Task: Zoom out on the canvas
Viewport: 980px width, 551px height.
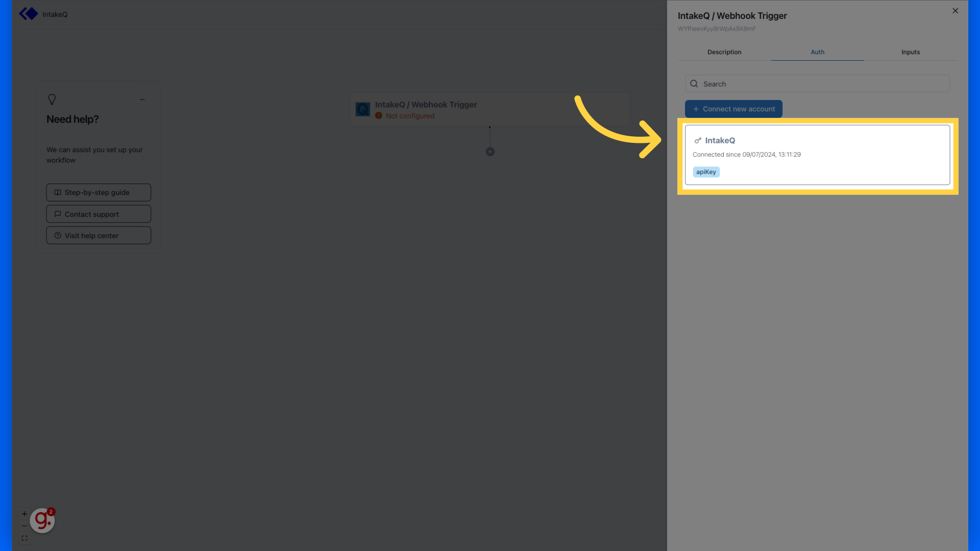Action: pyautogui.click(x=24, y=526)
